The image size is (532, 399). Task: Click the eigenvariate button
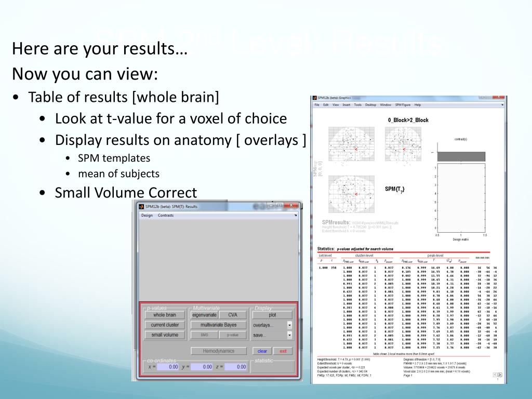[204, 315]
